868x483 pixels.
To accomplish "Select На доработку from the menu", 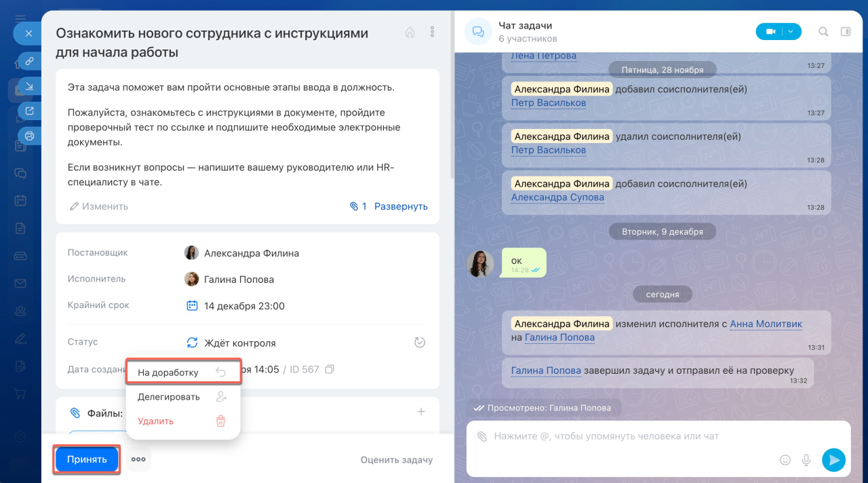I will pos(168,372).
